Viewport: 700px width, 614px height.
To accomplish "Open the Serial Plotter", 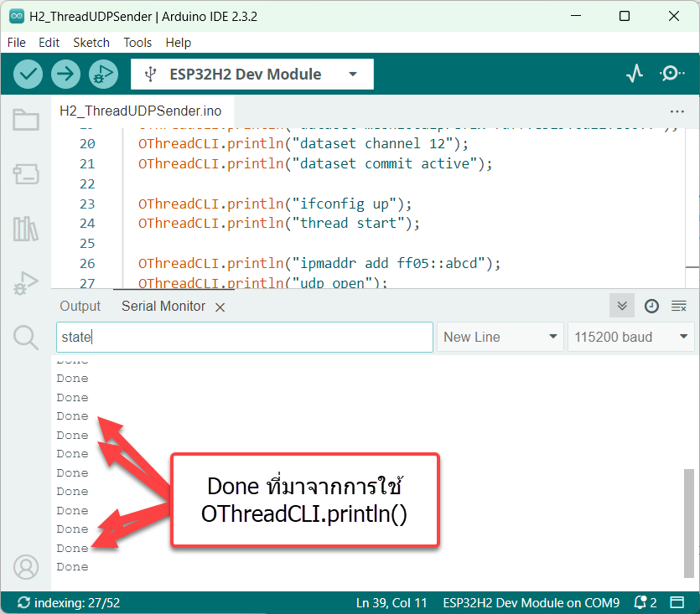I will (x=635, y=74).
